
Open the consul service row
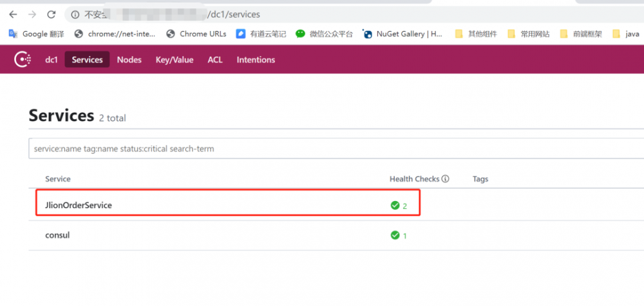tap(57, 236)
